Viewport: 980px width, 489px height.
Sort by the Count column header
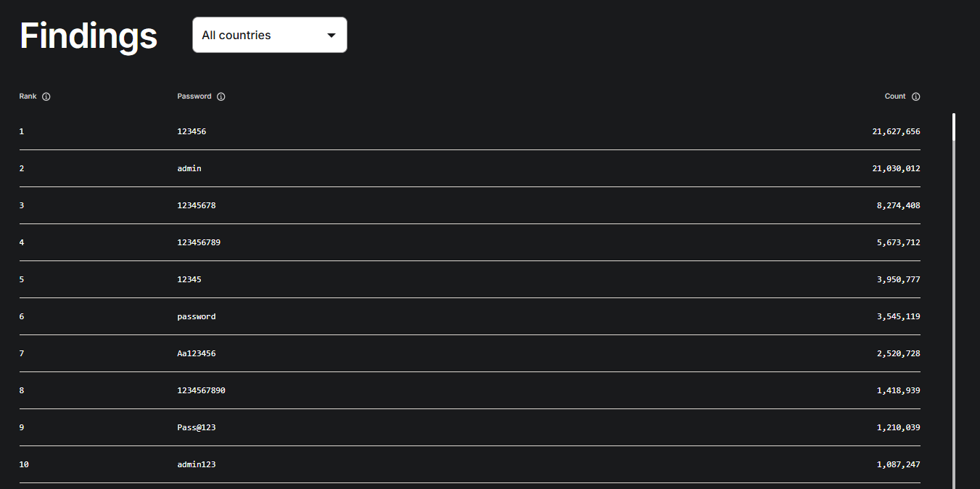pos(894,96)
